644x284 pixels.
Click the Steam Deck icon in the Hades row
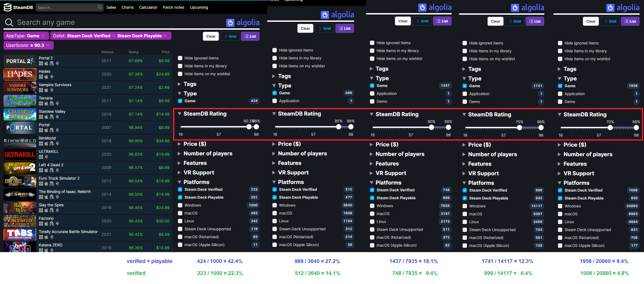52,77
